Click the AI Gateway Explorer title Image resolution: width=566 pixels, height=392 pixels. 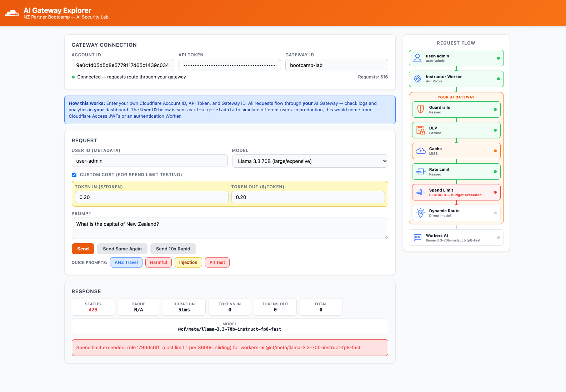[57, 10]
